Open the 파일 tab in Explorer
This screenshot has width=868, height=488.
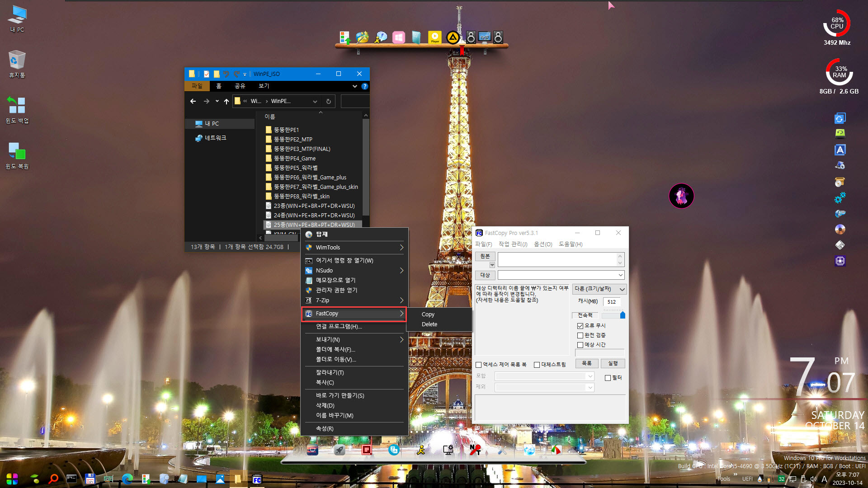pos(197,86)
